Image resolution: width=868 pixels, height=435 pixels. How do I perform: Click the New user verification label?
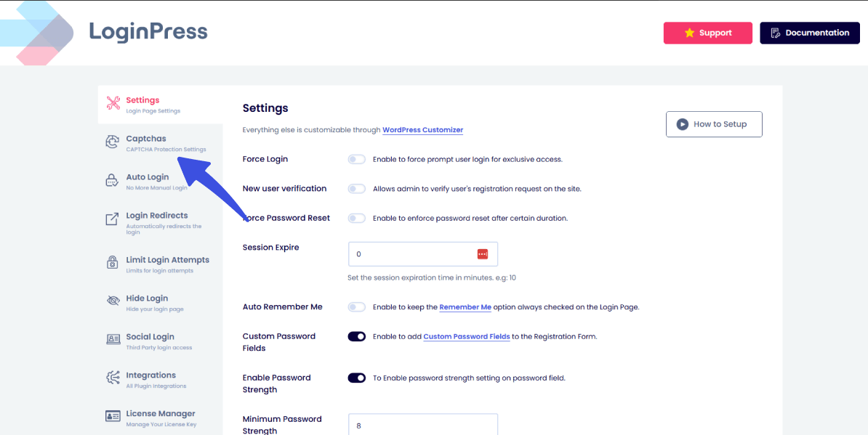click(x=284, y=189)
